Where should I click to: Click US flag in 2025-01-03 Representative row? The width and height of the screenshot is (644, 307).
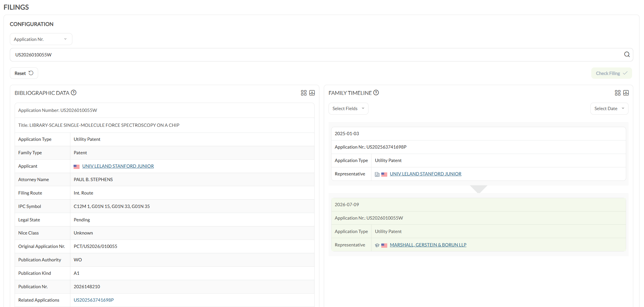click(384, 174)
